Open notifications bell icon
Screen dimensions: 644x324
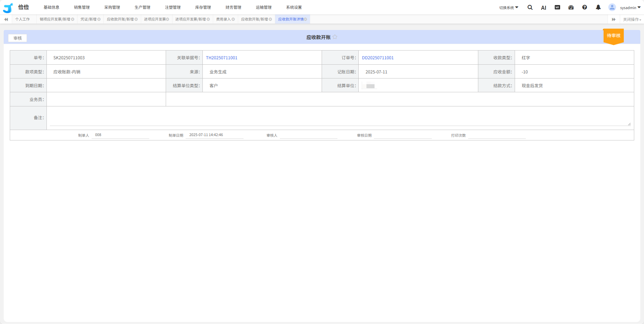coord(598,7)
